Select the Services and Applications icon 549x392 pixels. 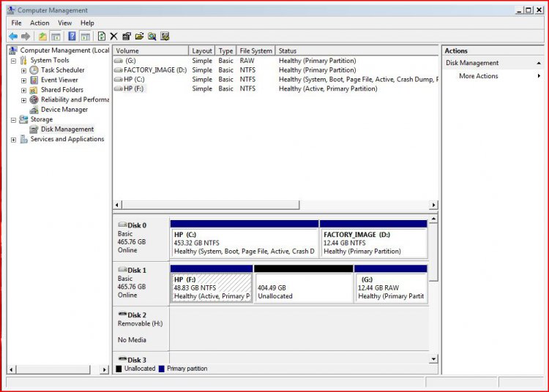point(23,139)
